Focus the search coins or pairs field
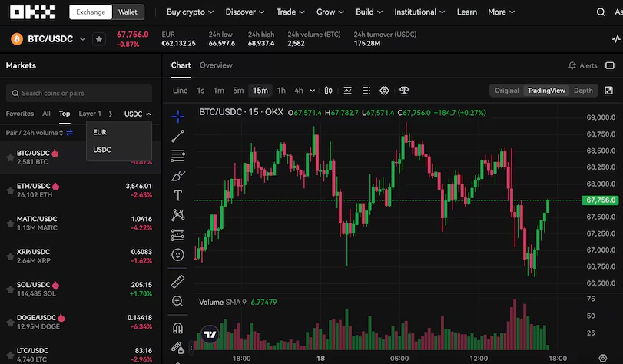 coord(79,94)
